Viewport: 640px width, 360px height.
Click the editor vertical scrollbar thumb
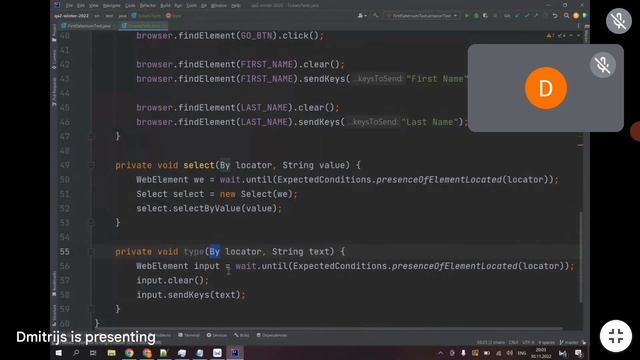click(580, 257)
